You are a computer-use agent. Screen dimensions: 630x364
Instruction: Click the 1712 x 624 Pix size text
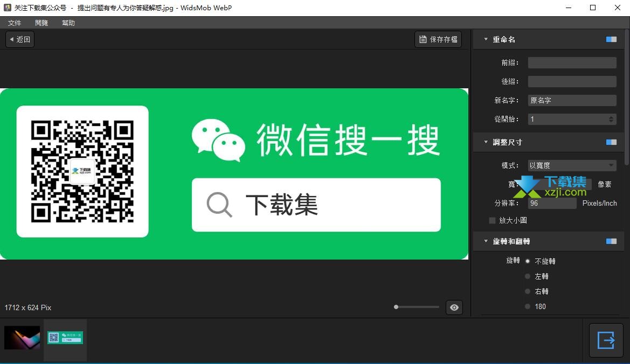27,307
